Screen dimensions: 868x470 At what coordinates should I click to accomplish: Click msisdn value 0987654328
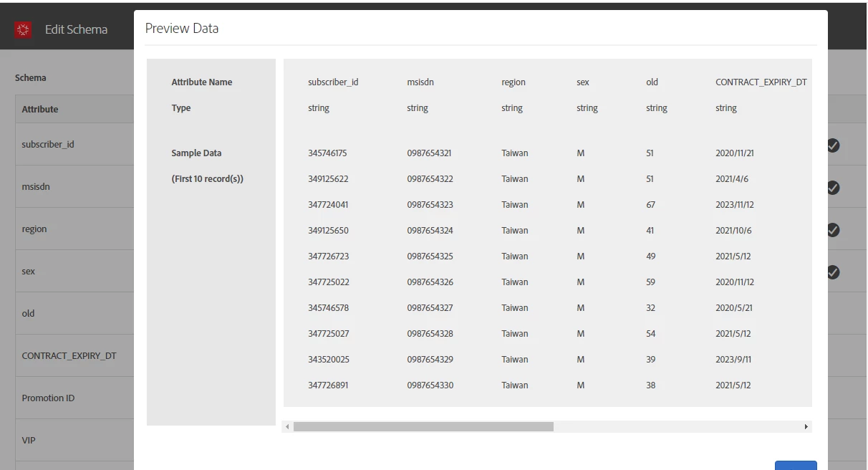point(430,334)
